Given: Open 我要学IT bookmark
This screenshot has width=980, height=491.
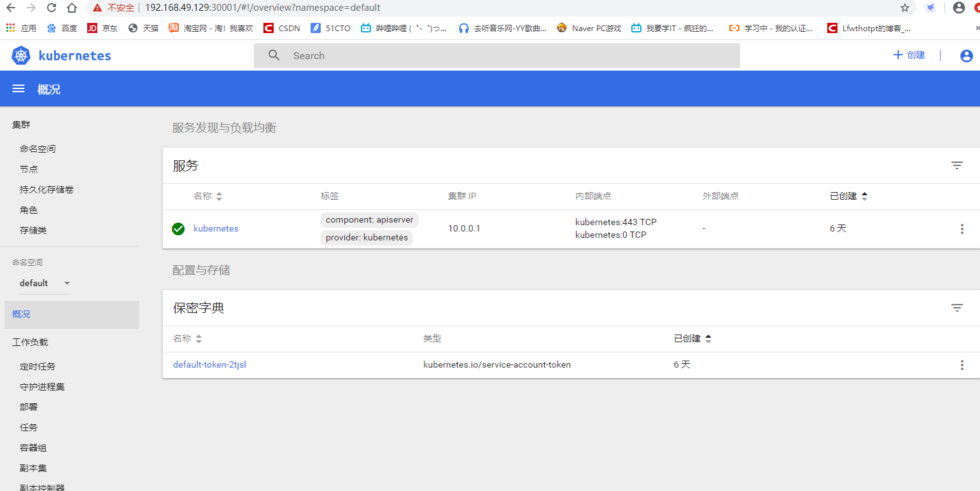Looking at the screenshot, I should point(672,28).
